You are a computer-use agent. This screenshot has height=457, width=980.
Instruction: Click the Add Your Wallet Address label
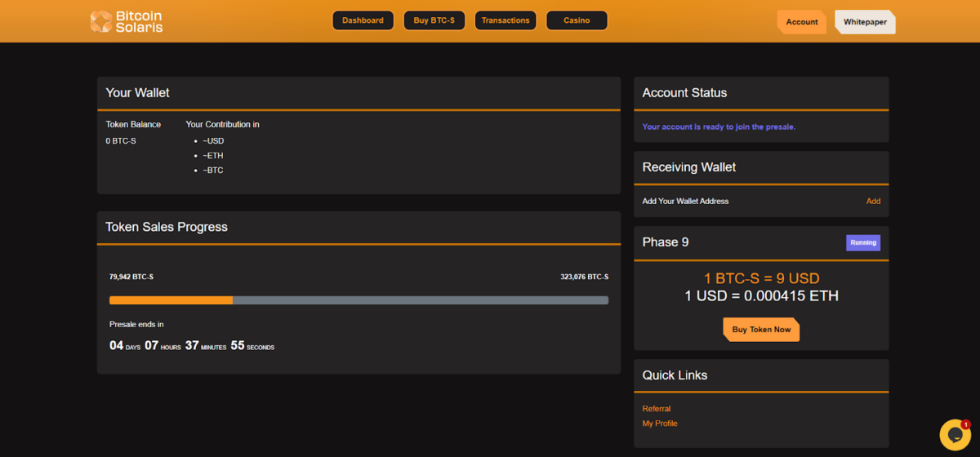point(685,201)
